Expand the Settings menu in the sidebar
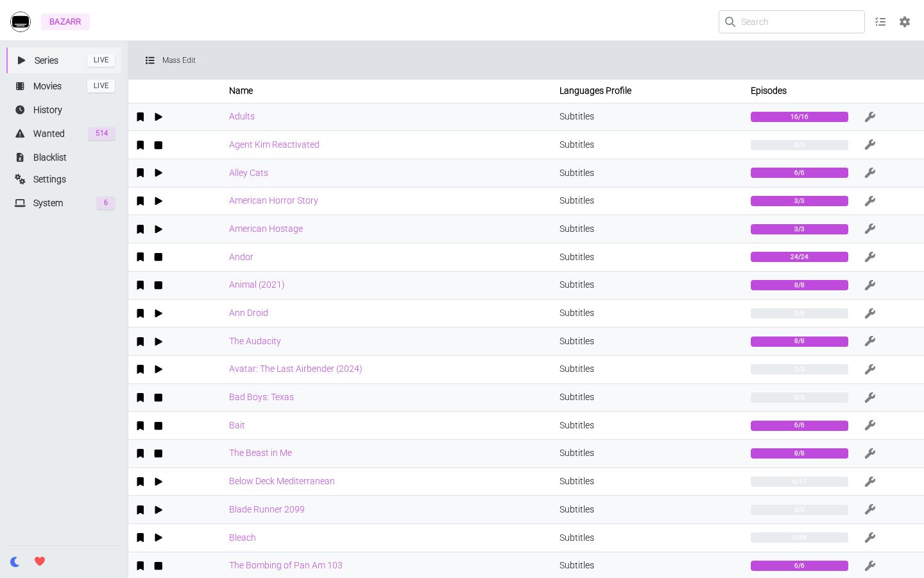 64,179
